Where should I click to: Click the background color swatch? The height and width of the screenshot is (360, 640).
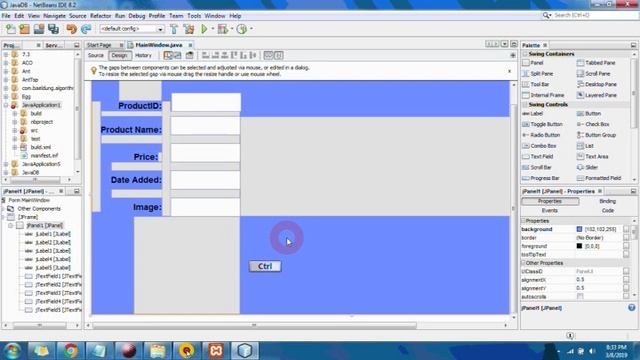point(579,229)
